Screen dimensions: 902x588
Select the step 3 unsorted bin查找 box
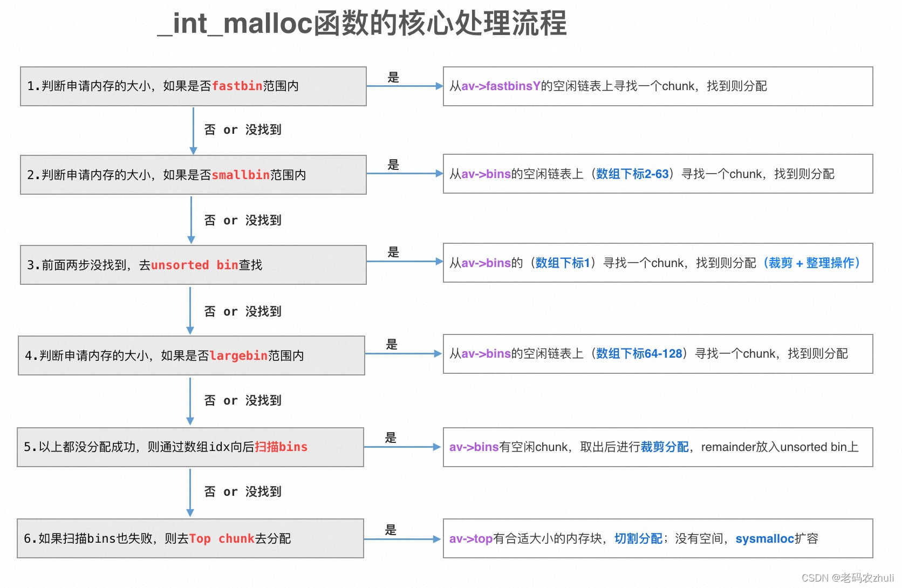pos(193,264)
